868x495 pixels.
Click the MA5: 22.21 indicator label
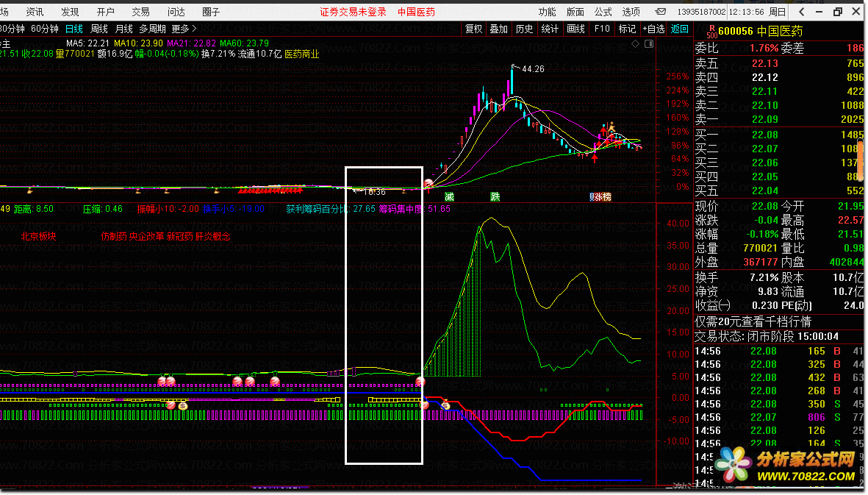point(87,43)
